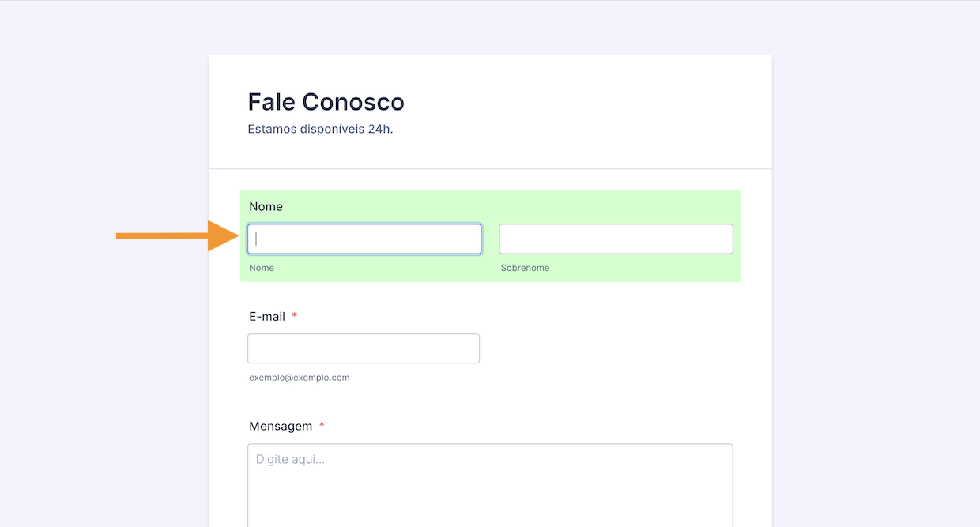Click into the Mensagem text area

[x=490, y=486]
